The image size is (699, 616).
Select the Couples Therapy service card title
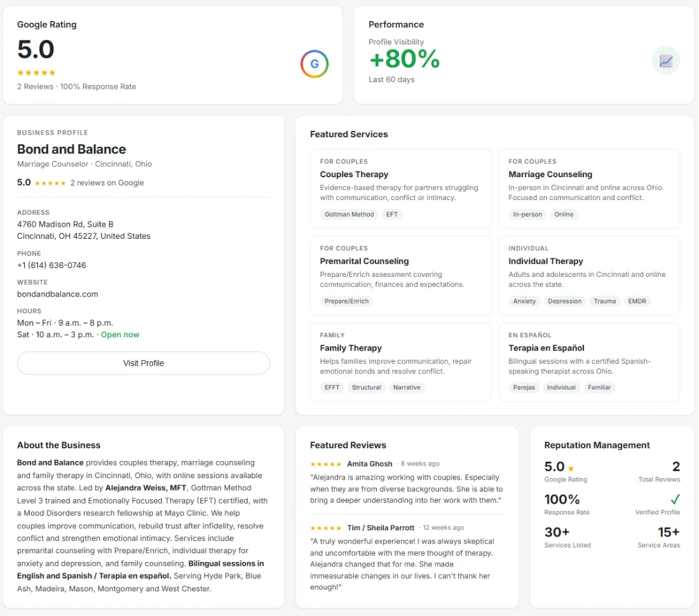pos(354,174)
